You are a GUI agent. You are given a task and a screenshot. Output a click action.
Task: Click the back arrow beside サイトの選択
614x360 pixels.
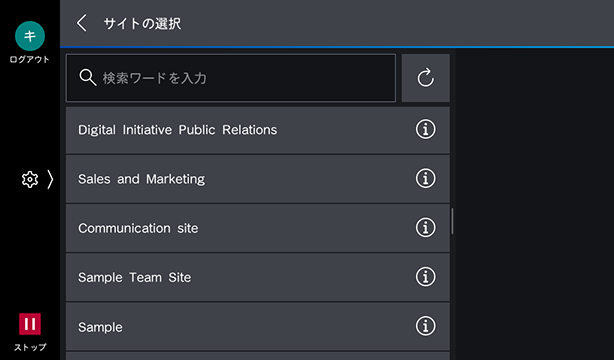(x=82, y=23)
